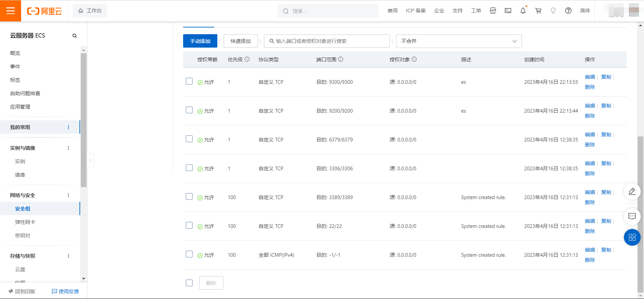644x299 pixels.
Task: Open 存储与快照 more options dots
Action: [x=68, y=256]
